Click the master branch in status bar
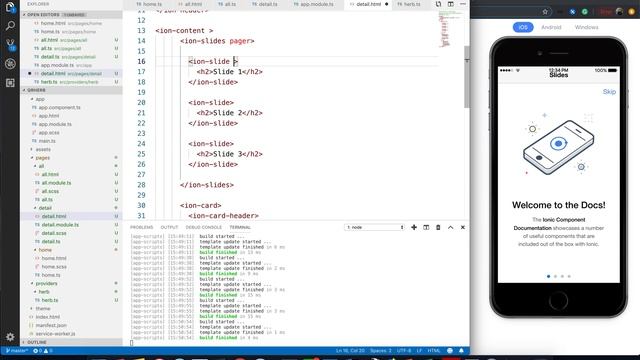Image resolution: width=640 pixels, height=360 pixels. pos(17,351)
